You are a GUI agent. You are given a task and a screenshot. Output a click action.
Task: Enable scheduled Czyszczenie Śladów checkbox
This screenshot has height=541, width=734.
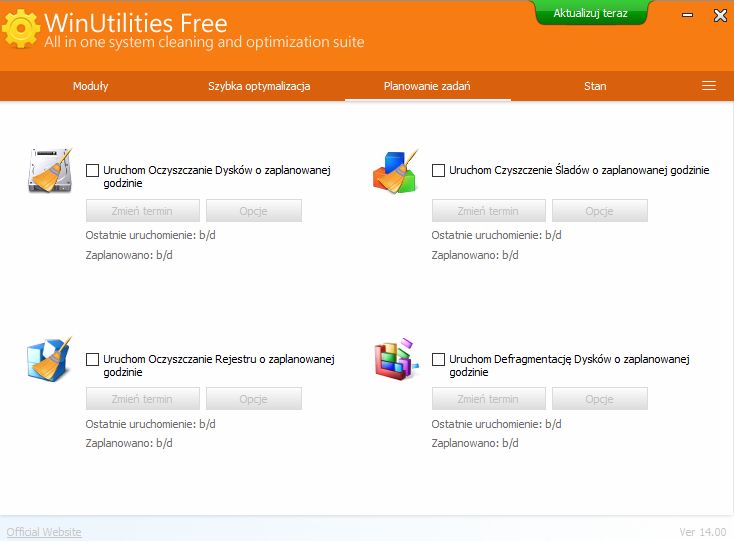tap(438, 170)
